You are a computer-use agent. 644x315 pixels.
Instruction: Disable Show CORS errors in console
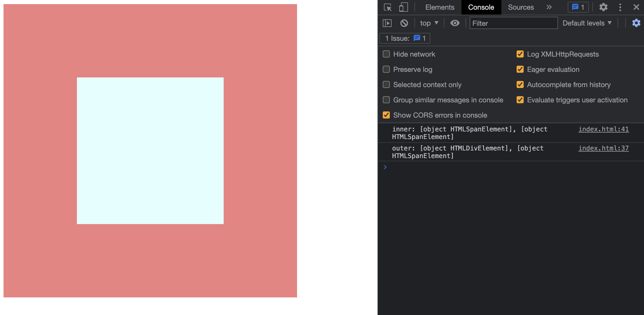(x=386, y=115)
